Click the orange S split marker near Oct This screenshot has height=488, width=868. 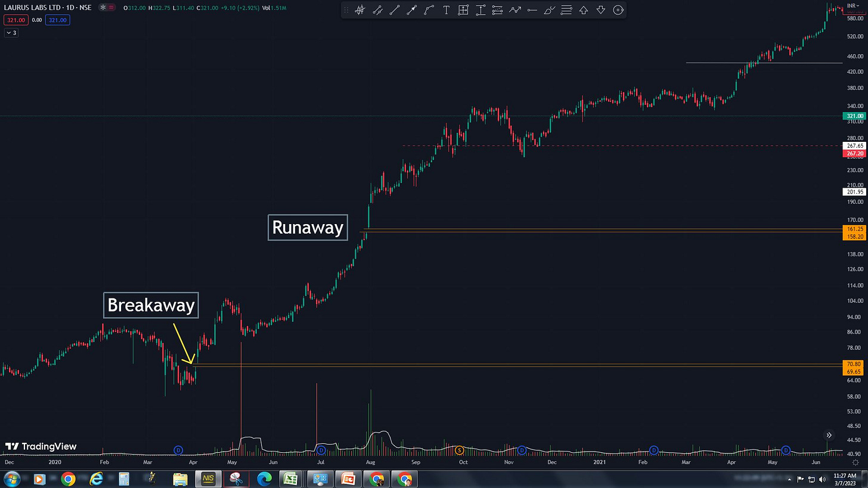pyautogui.click(x=460, y=450)
